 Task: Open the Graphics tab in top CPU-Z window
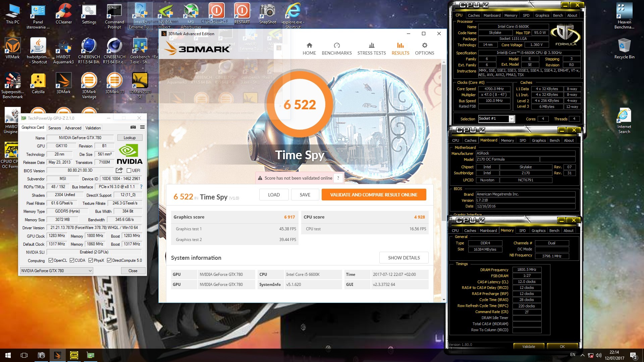(x=542, y=15)
